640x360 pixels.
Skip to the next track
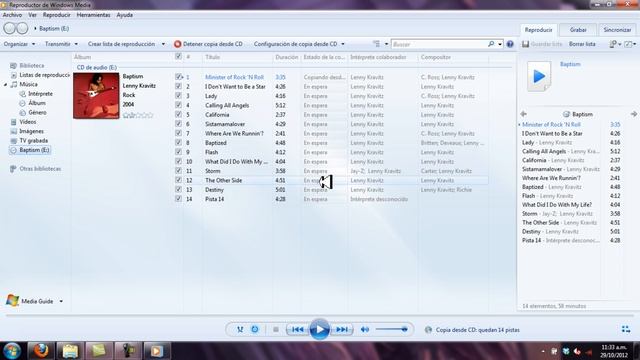(x=342, y=329)
